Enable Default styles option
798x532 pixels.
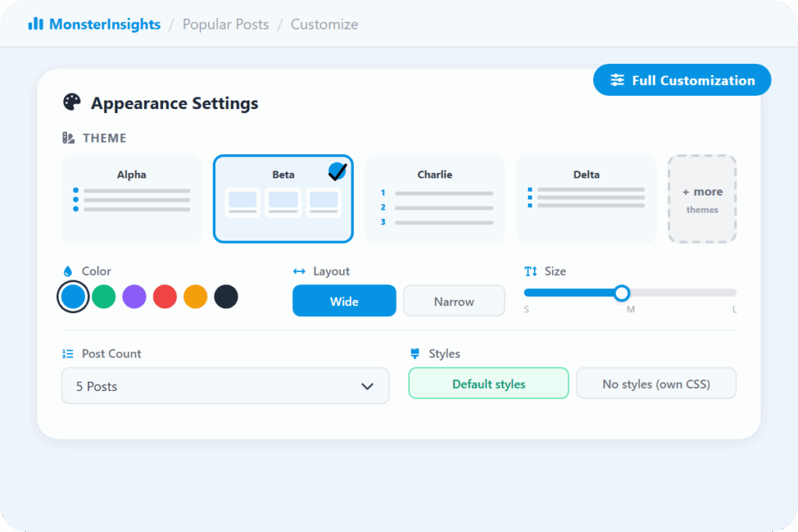pyautogui.click(x=489, y=383)
